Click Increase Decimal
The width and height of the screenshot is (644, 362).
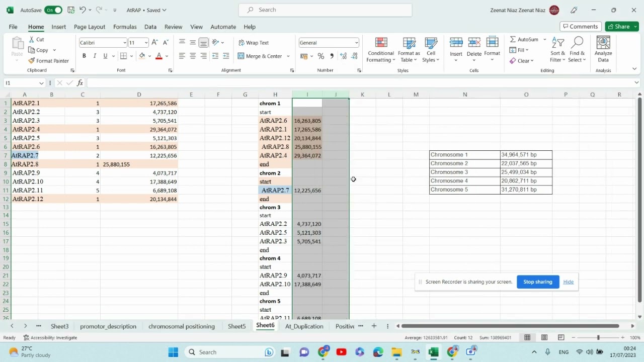pyautogui.click(x=344, y=56)
